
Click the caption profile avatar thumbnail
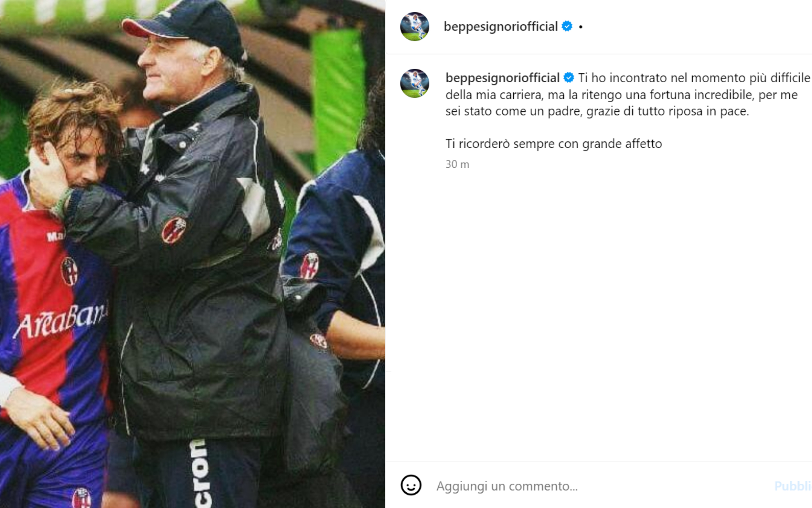415,83
